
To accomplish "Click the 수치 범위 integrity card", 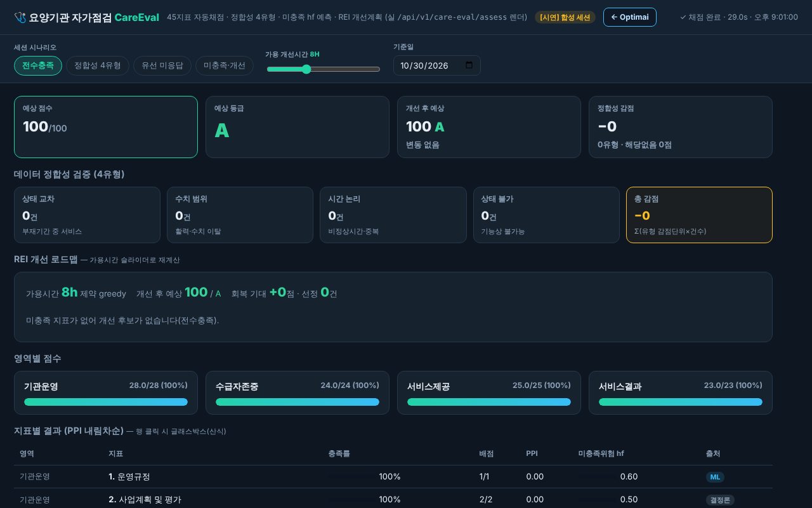I will pyautogui.click(x=240, y=215).
